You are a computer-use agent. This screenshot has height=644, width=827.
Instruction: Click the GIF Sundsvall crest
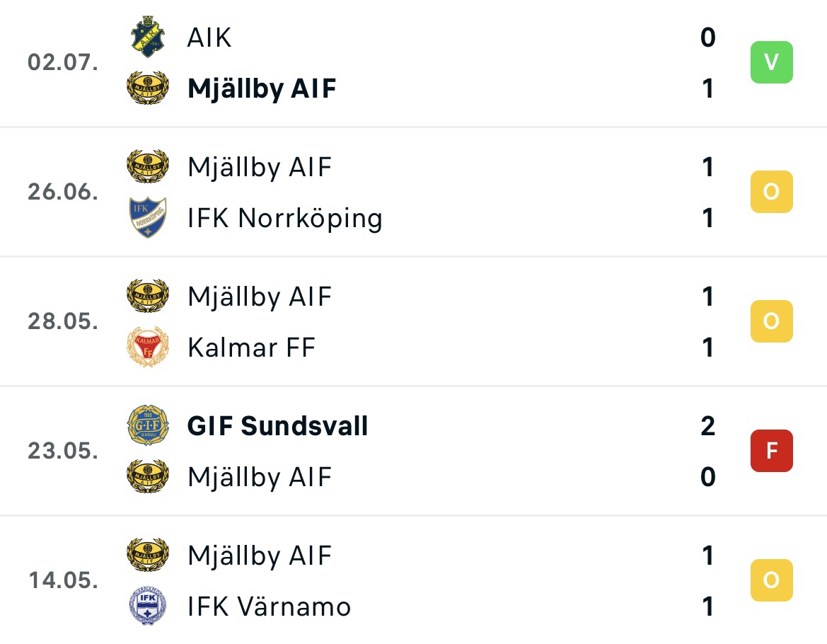click(148, 425)
